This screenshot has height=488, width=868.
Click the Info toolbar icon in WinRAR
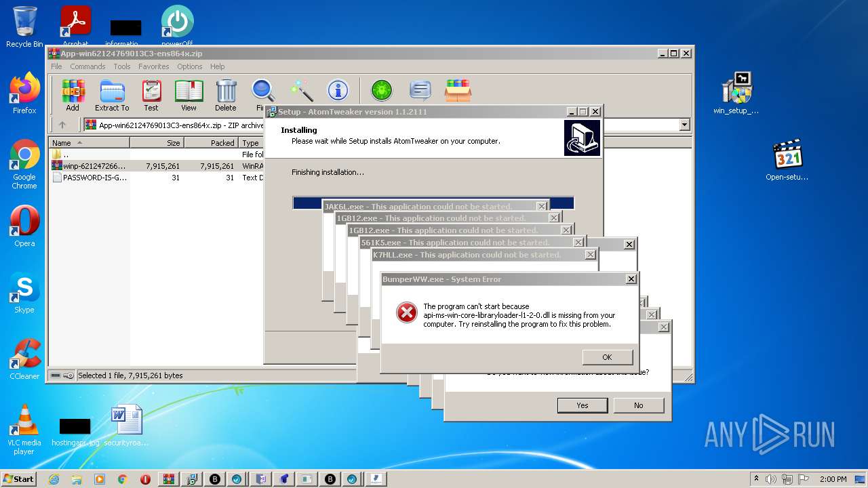tap(338, 90)
